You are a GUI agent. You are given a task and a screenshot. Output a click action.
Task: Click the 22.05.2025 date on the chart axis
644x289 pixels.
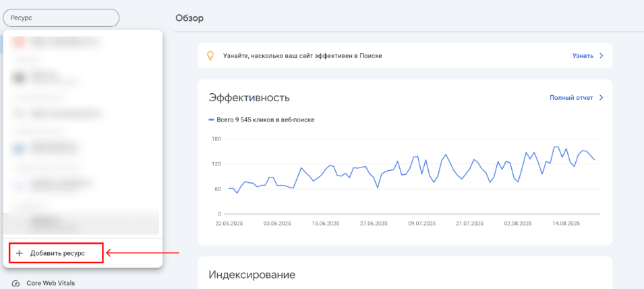pyautogui.click(x=229, y=223)
